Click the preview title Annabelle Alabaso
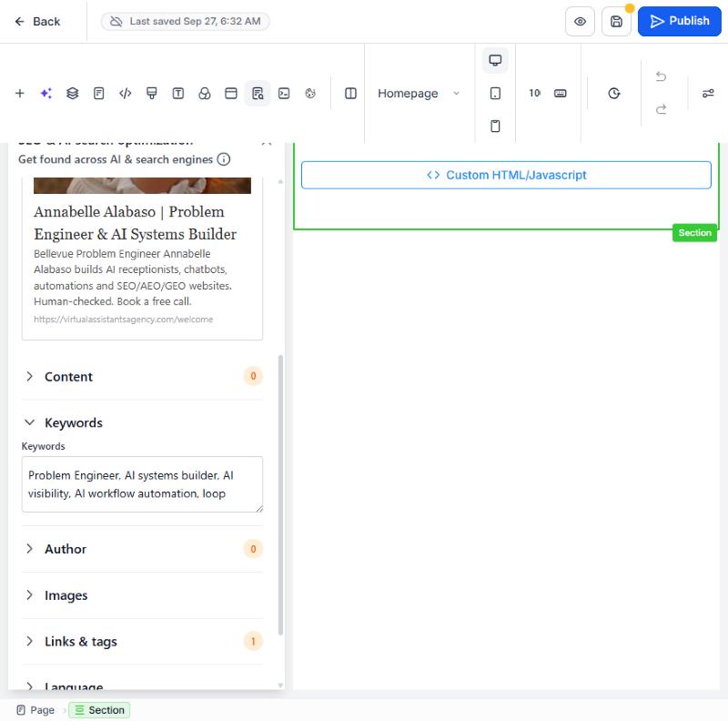 coord(135,223)
